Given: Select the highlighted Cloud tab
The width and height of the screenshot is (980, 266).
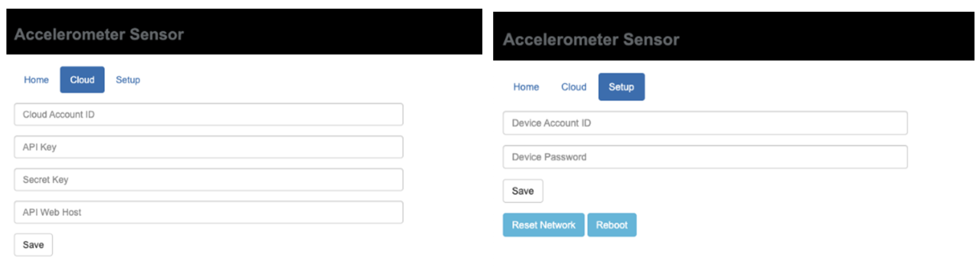Looking at the screenshot, I should [x=82, y=80].
